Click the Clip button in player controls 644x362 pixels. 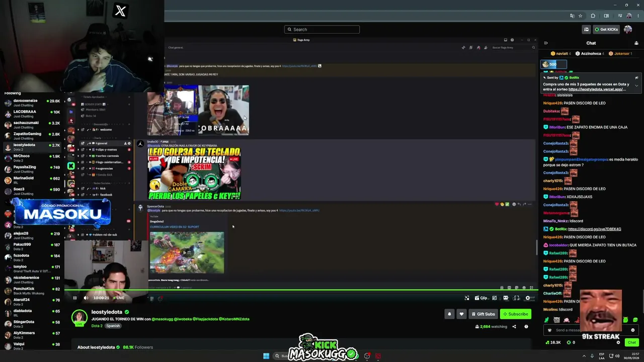pos(481,298)
